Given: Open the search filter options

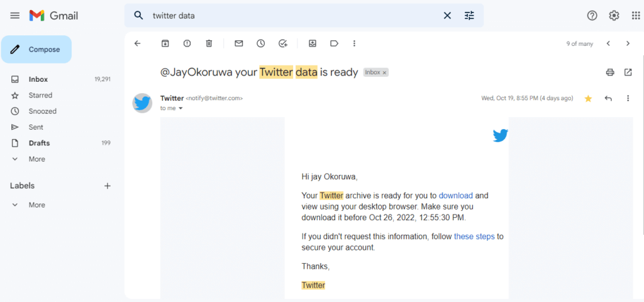Looking at the screenshot, I should 469,16.
